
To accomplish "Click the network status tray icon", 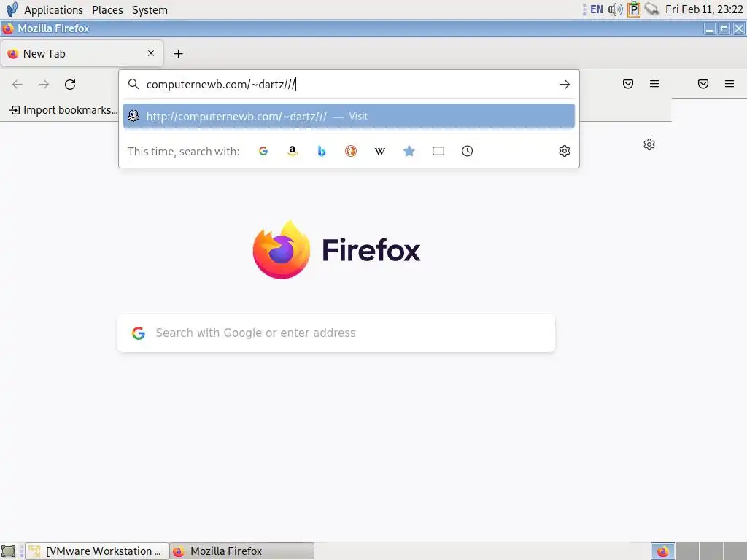I will (x=651, y=9).
